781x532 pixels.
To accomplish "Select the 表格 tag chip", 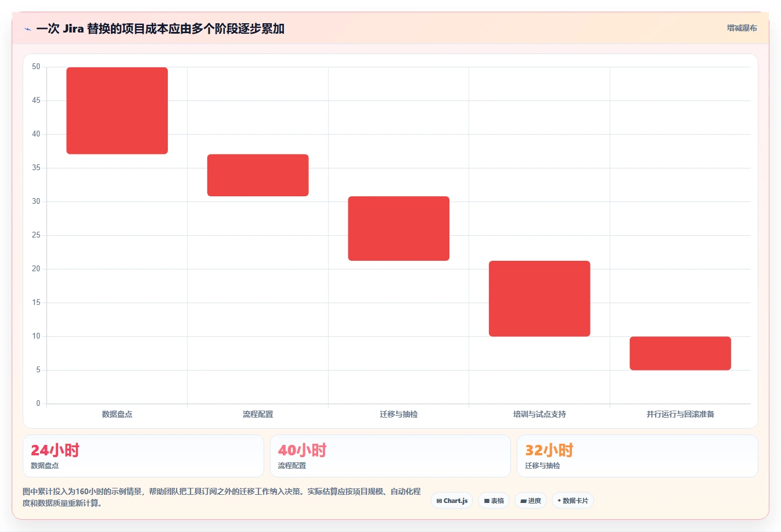I will tap(494, 501).
